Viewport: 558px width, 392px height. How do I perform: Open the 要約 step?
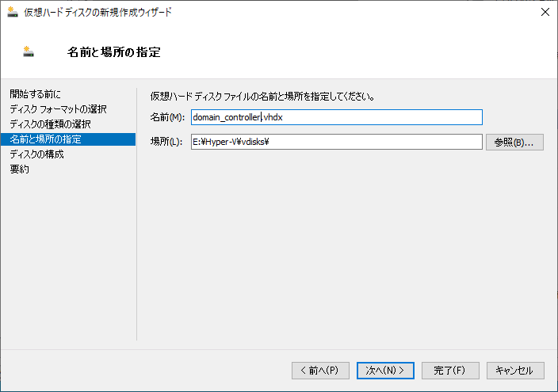[19, 169]
